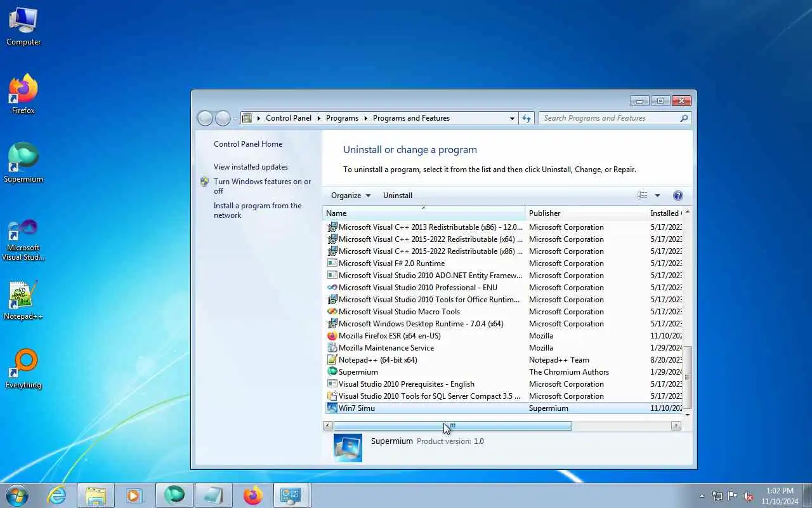
Task: Select Mozilla Maintenance Service row
Action: 503,348
